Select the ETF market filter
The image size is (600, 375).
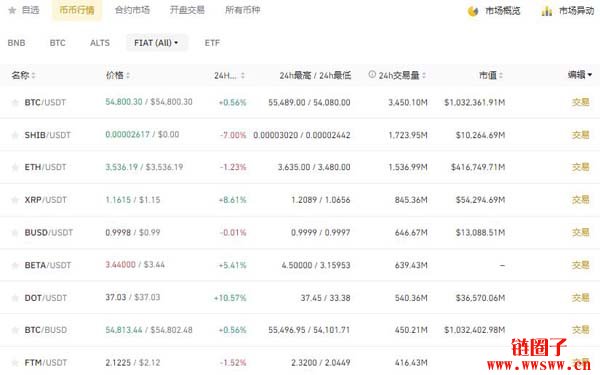(212, 43)
